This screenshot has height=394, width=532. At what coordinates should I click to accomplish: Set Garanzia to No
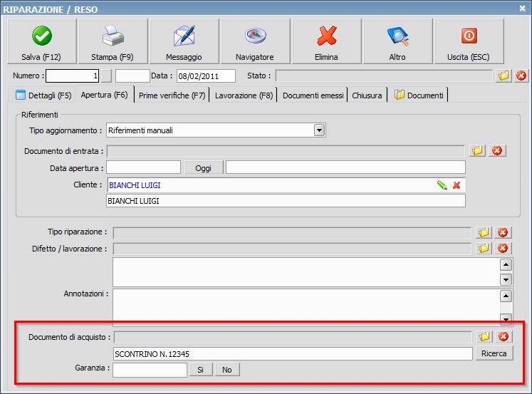coord(227,370)
